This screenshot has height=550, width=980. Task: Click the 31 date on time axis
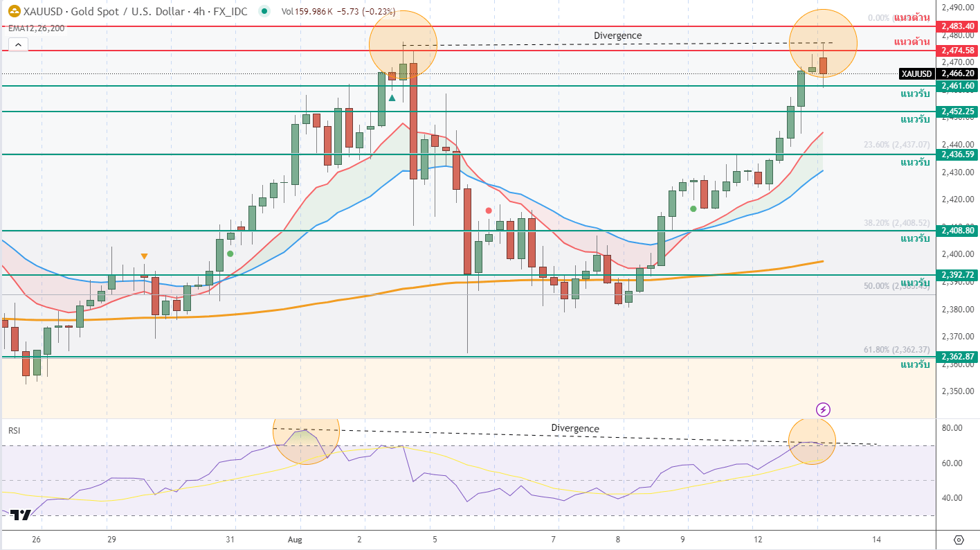[231, 540]
